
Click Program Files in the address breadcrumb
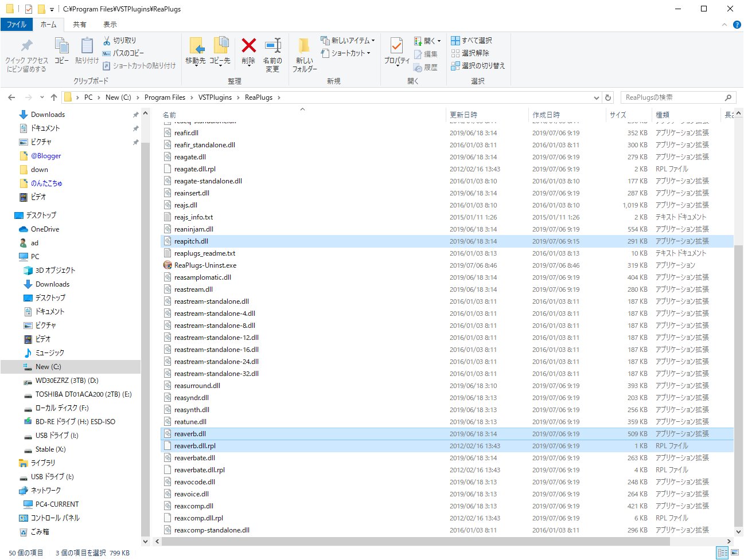[x=165, y=97]
